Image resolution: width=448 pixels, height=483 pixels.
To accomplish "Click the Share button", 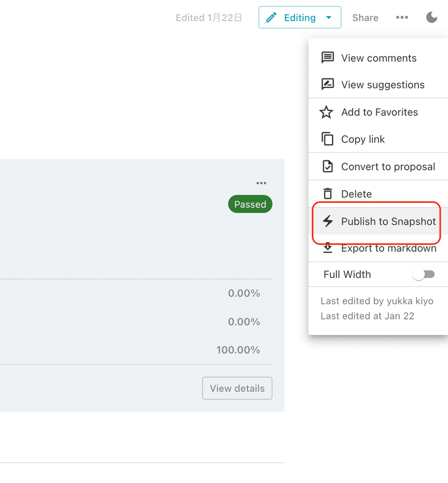I will 365,18.
